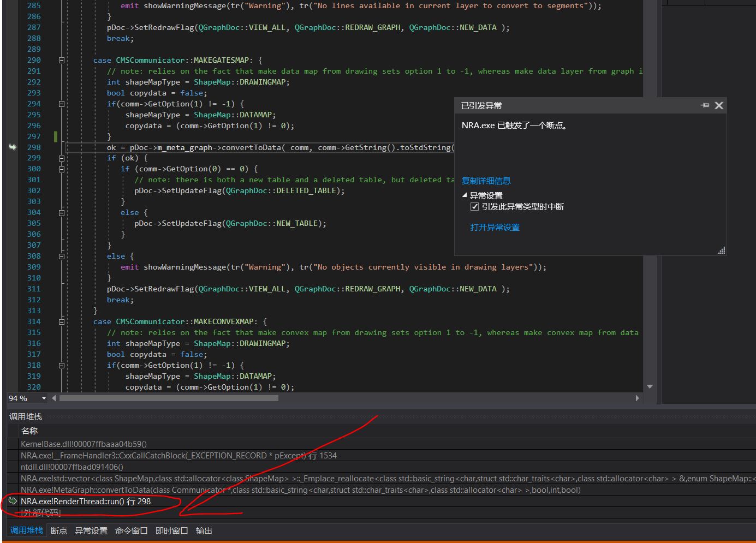Click the 打开异常设置 link
This screenshot has width=756, height=543.
coord(494,227)
